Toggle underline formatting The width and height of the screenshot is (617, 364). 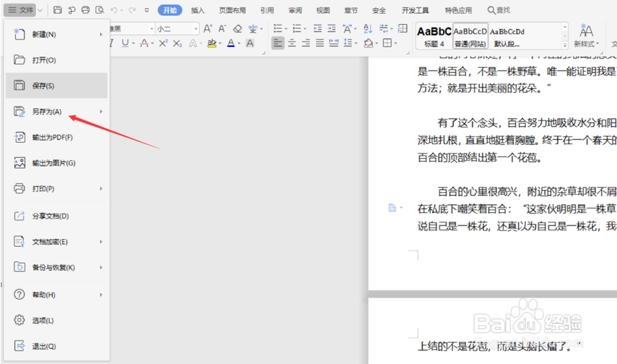(125, 43)
